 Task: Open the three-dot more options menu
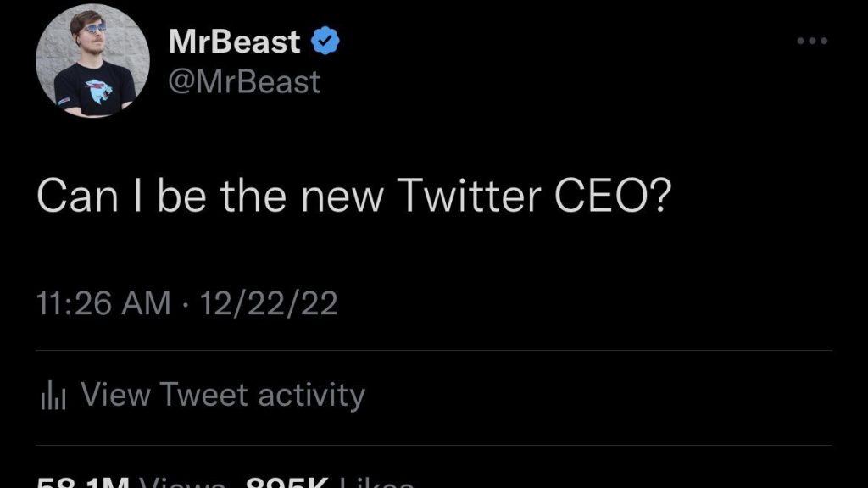814,41
